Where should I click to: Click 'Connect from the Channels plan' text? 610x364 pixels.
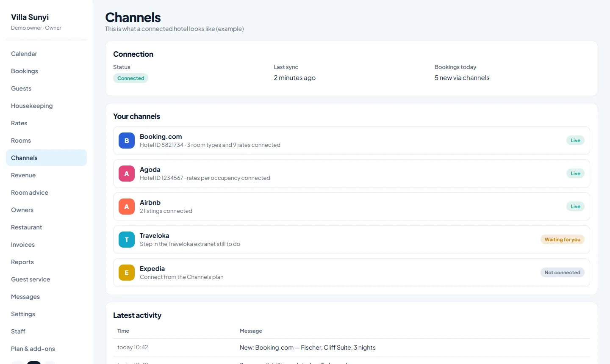tap(182, 277)
